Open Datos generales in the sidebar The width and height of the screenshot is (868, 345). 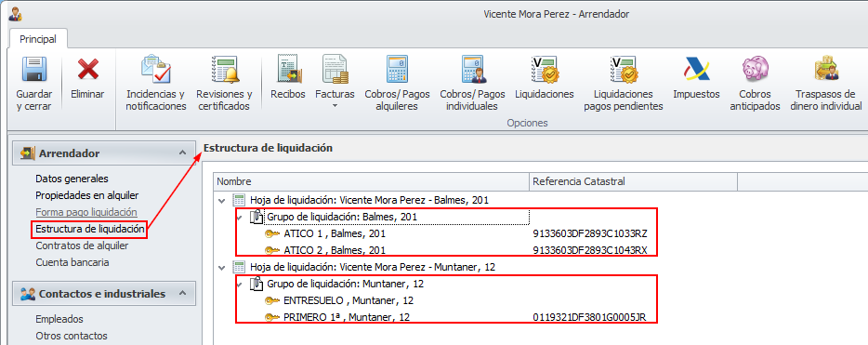72,179
